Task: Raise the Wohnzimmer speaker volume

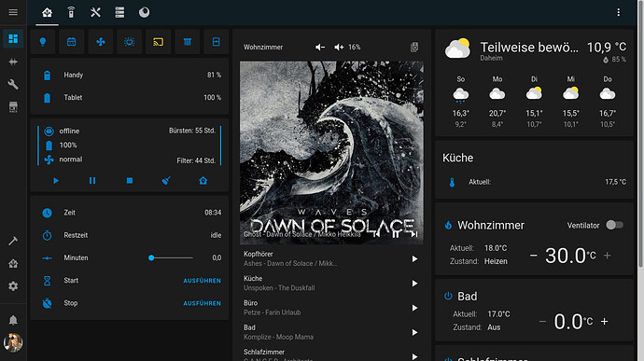Action: click(339, 48)
